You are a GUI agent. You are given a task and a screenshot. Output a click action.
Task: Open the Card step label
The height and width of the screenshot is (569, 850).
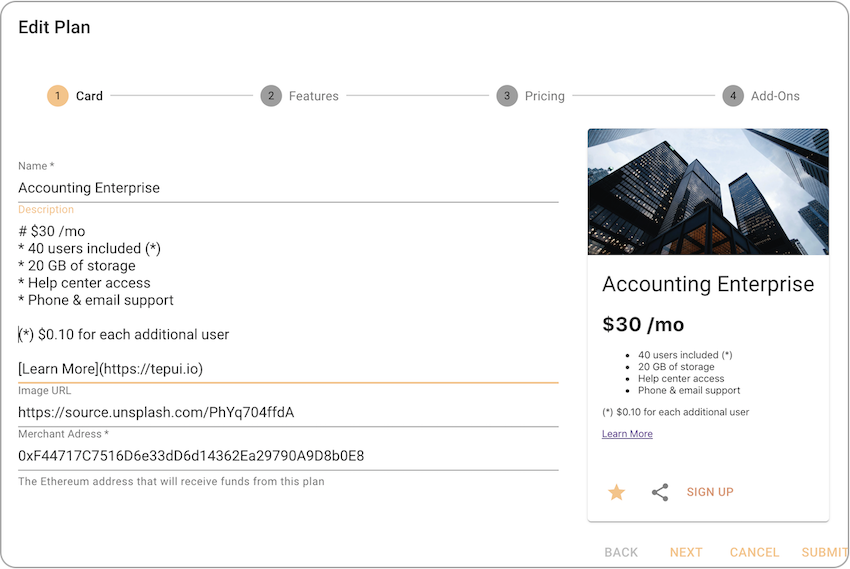(89, 96)
